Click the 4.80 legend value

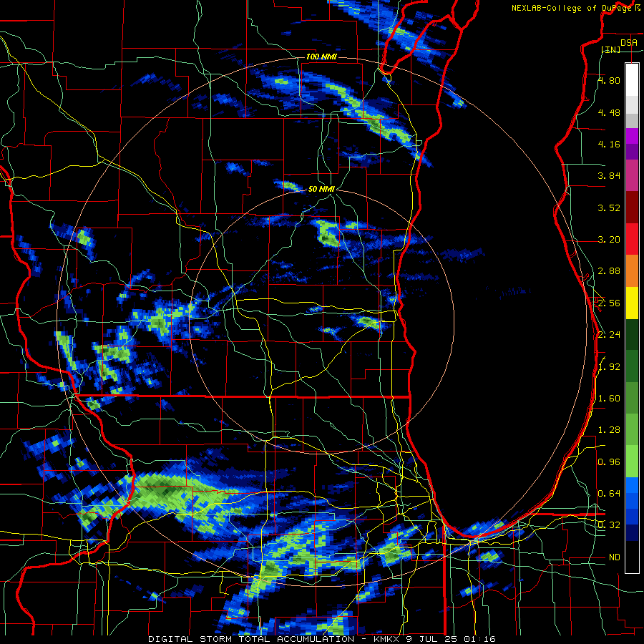click(609, 80)
